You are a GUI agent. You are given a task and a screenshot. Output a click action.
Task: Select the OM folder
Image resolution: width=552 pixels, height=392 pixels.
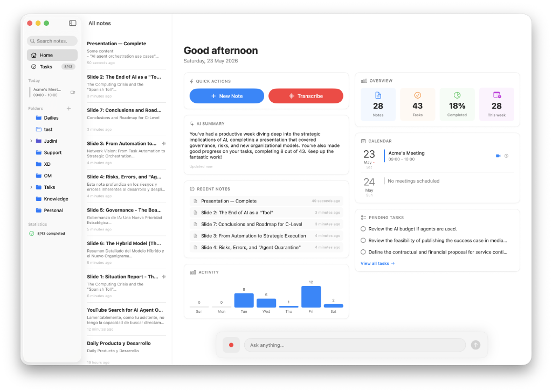coord(47,176)
